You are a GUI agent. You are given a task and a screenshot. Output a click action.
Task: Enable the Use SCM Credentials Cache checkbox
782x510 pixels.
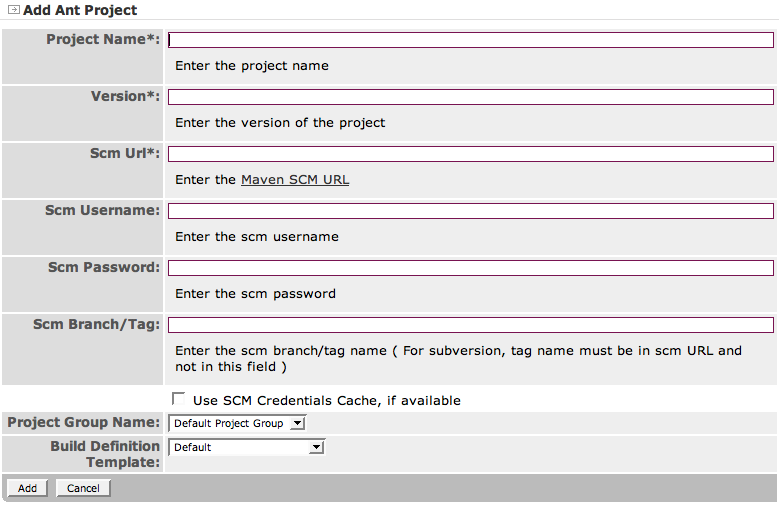179,398
